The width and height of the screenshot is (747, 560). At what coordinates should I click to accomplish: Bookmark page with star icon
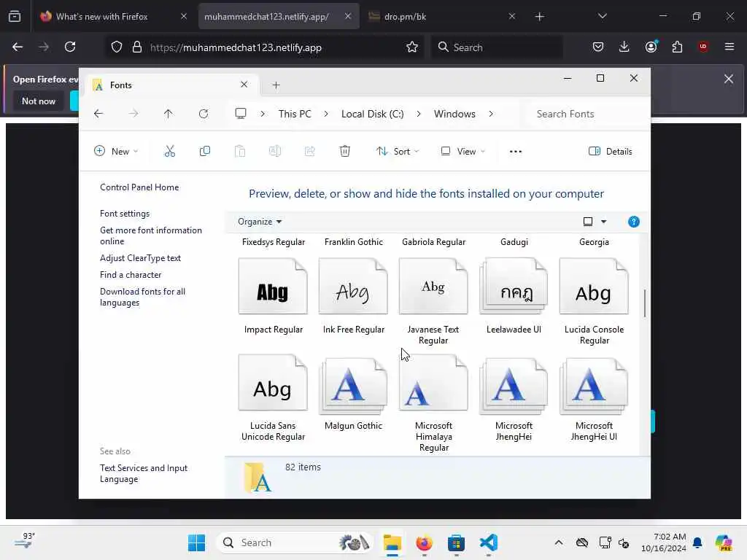click(412, 47)
